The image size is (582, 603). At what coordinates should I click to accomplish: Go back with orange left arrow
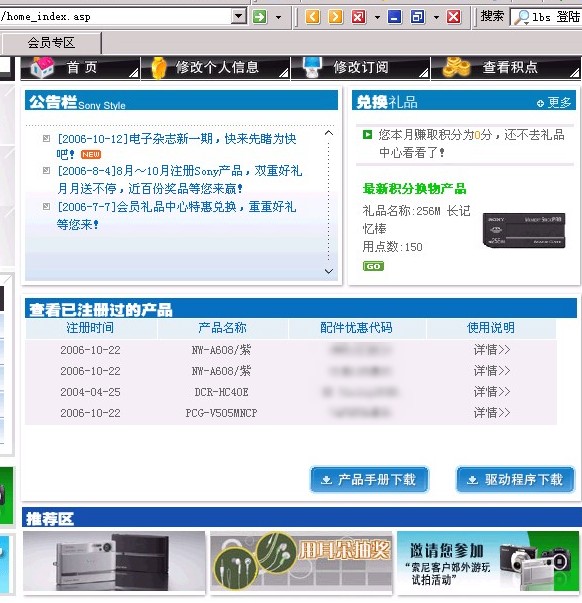tap(312, 17)
